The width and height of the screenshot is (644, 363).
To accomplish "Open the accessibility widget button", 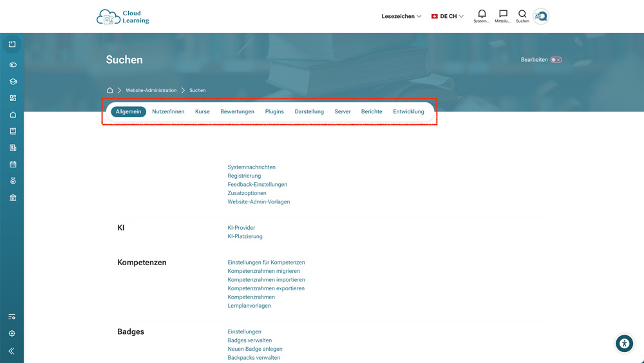I will [624, 344].
